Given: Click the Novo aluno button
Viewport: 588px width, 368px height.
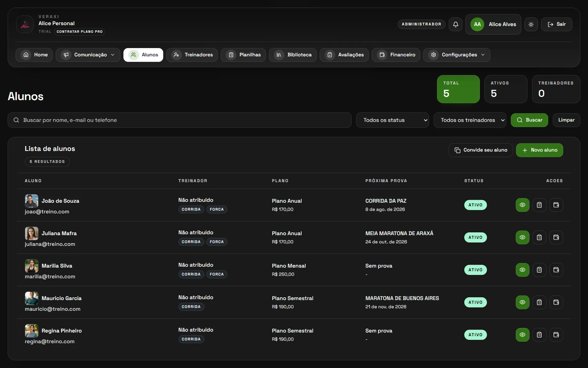Looking at the screenshot, I should coord(539,150).
